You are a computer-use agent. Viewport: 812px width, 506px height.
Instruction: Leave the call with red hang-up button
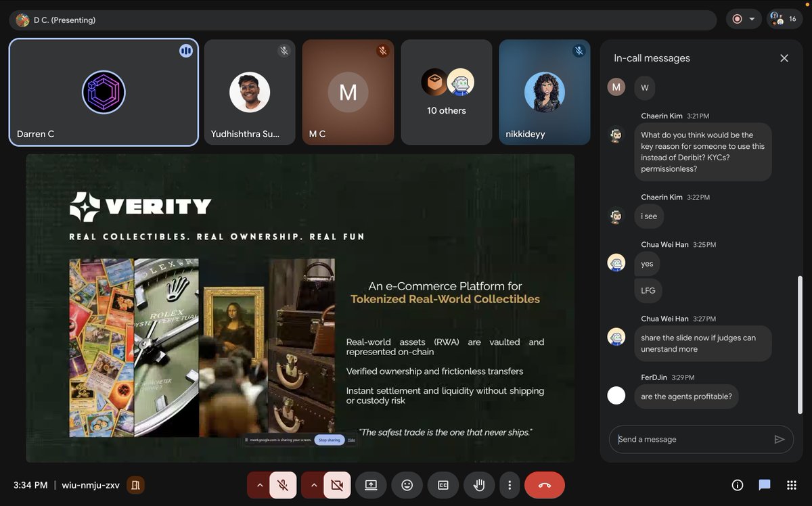click(x=545, y=485)
